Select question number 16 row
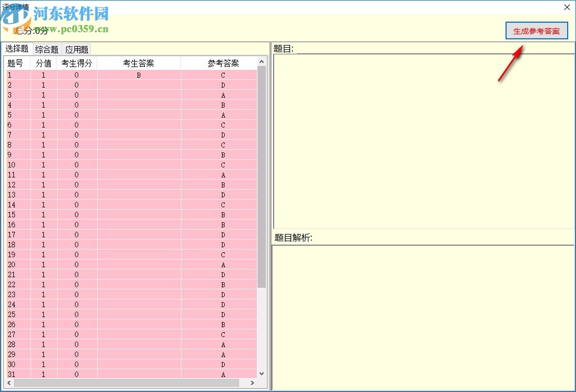This screenshot has width=576, height=392. click(x=12, y=224)
